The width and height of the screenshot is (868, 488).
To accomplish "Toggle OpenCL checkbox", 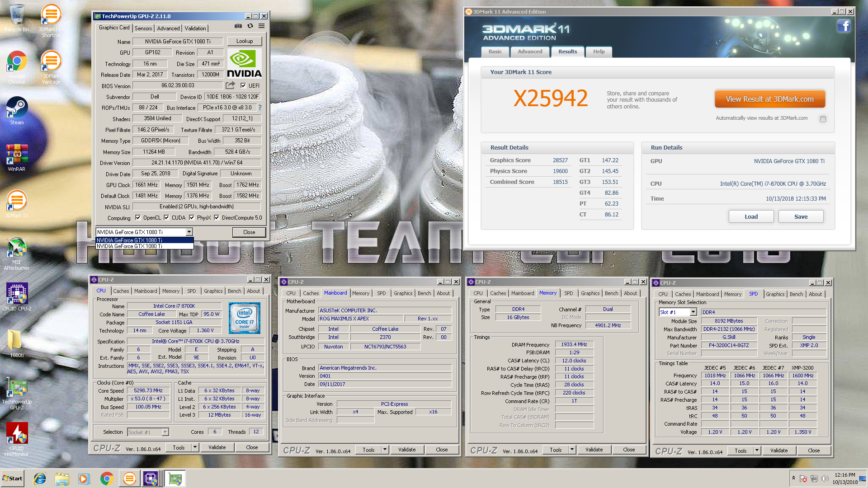I will coord(138,217).
